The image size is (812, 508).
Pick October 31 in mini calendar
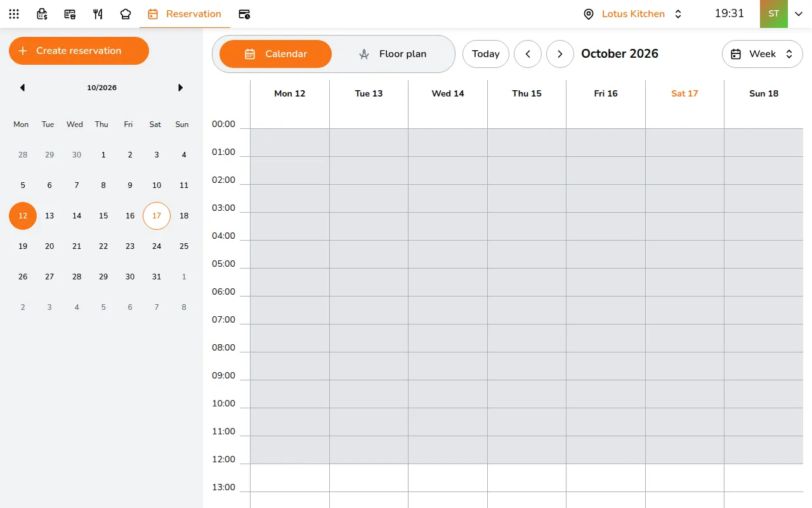tap(157, 277)
